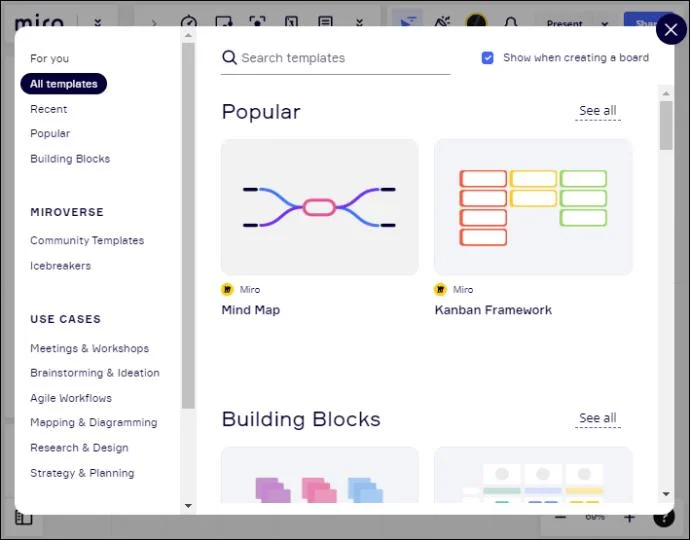Click the timer icon in top toolbar
690x540 pixels.
(x=189, y=22)
